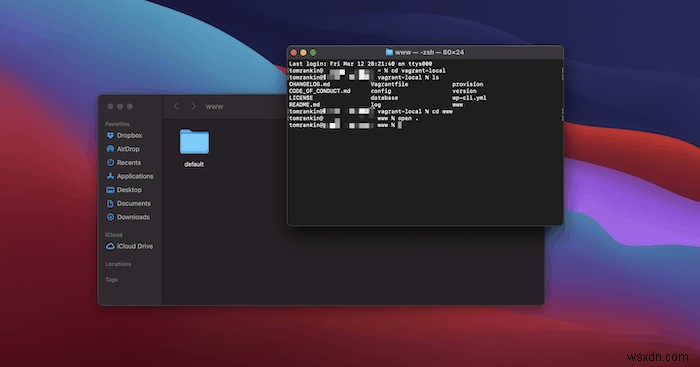Click the default folder name label
Viewport: 700px width, 367px height.
(194, 164)
